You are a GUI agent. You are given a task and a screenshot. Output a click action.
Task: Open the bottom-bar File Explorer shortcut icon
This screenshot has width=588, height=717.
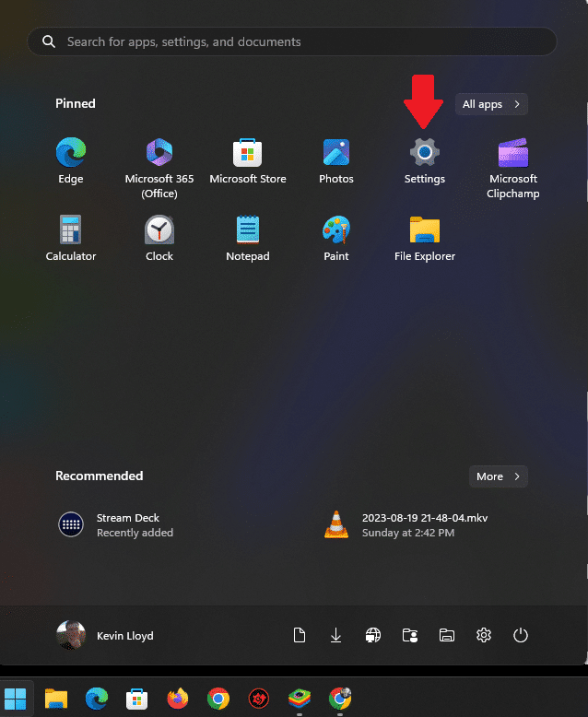tap(447, 635)
